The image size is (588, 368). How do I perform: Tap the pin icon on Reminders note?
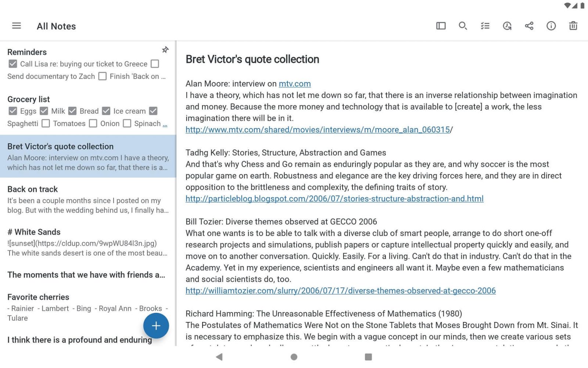[165, 50]
